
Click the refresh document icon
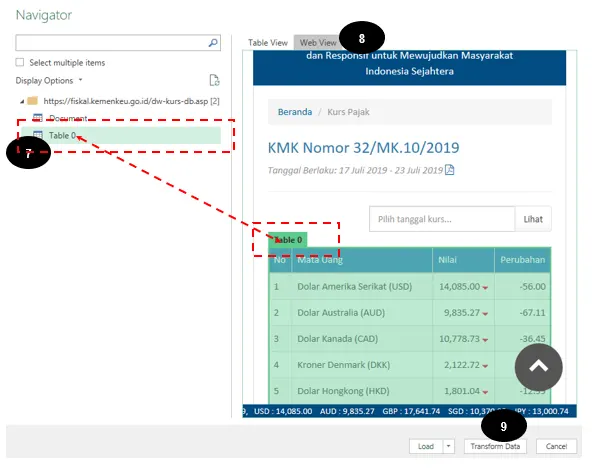[x=214, y=80]
